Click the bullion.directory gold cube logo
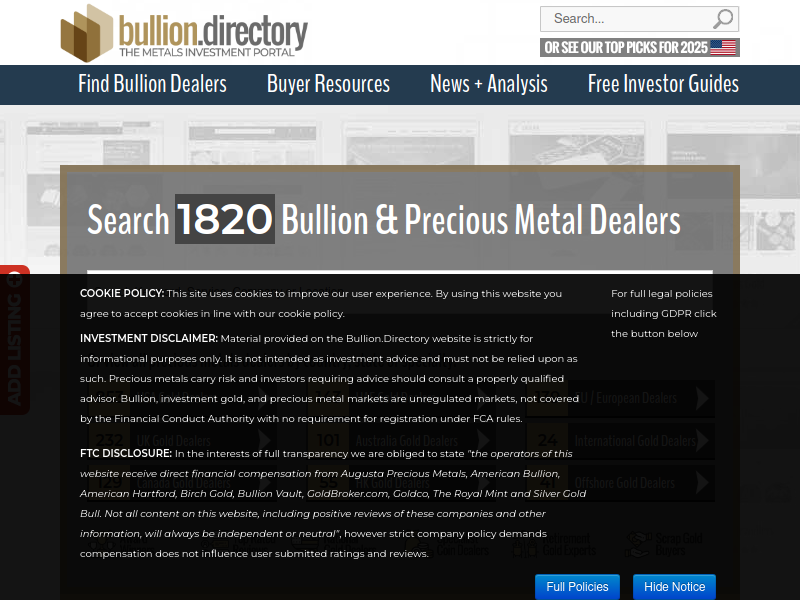 (x=87, y=32)
